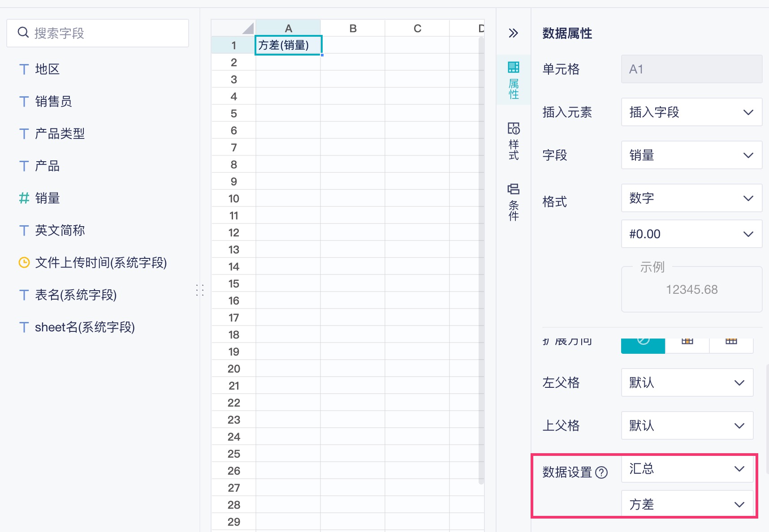Select row 5 header
The height and width of the screenshot is (532, 769).
(x=233, y=113)
